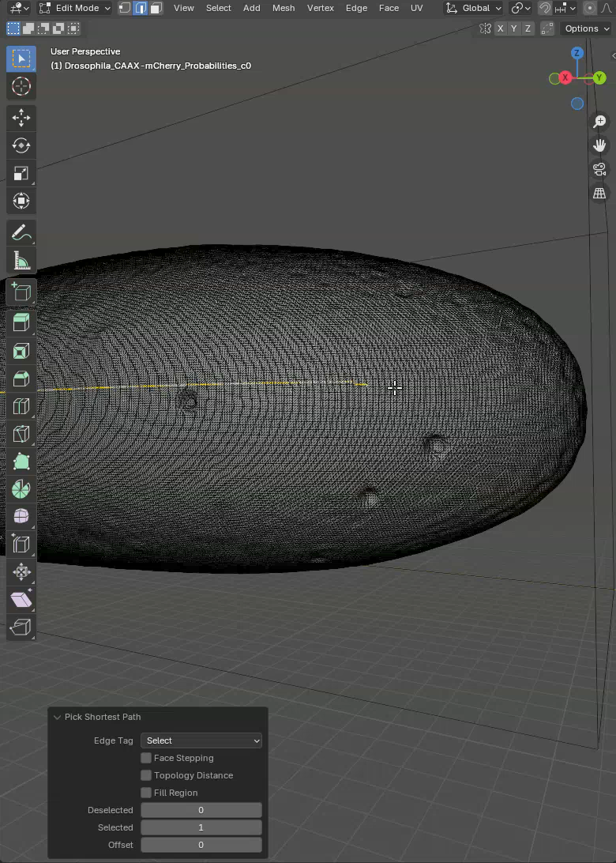Enable the Face Stepping checkbox

tap(146, 758)
